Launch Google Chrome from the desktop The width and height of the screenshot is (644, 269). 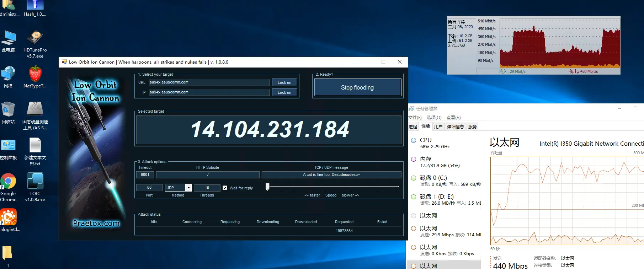[8, 188]
